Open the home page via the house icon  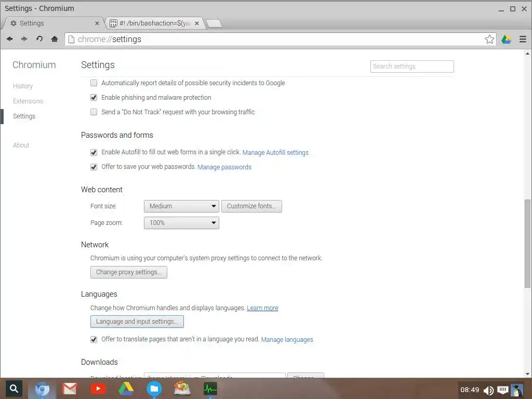tap(54, 39)
